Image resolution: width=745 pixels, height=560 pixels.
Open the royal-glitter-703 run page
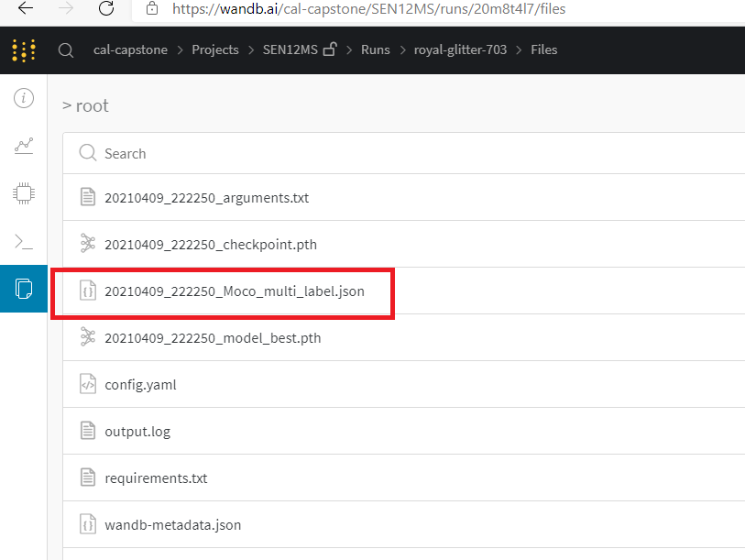(x=460, y=49)
